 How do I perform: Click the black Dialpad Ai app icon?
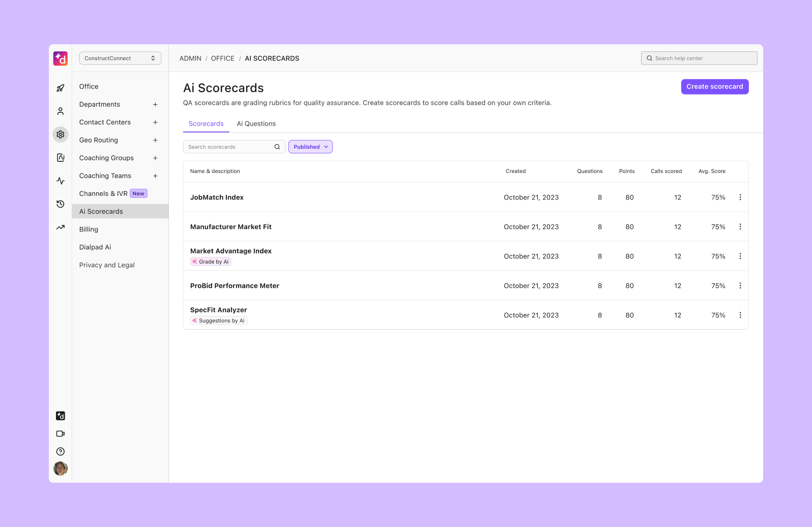coord(61,416)
